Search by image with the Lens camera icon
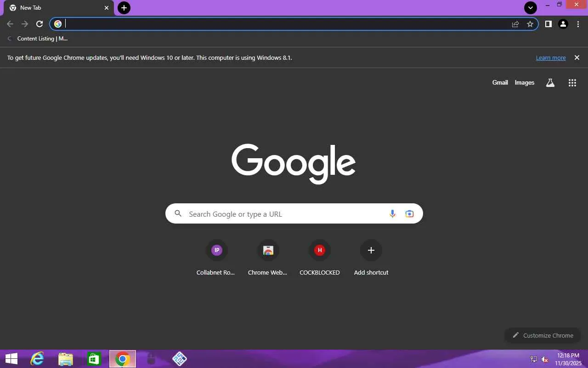The height and width of the screenshot is (368, 588). (409, 213)
